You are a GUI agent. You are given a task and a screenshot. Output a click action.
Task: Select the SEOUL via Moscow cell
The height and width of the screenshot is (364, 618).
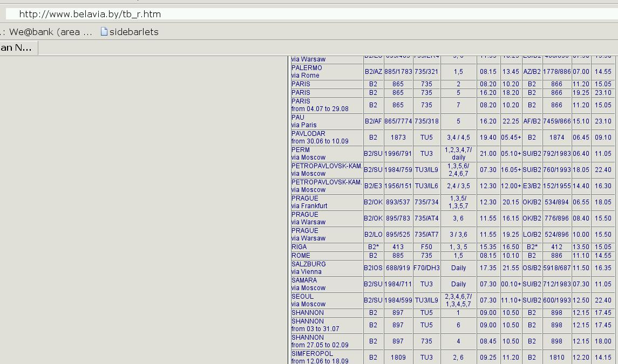pyautogui.click(x=326, y=300)
